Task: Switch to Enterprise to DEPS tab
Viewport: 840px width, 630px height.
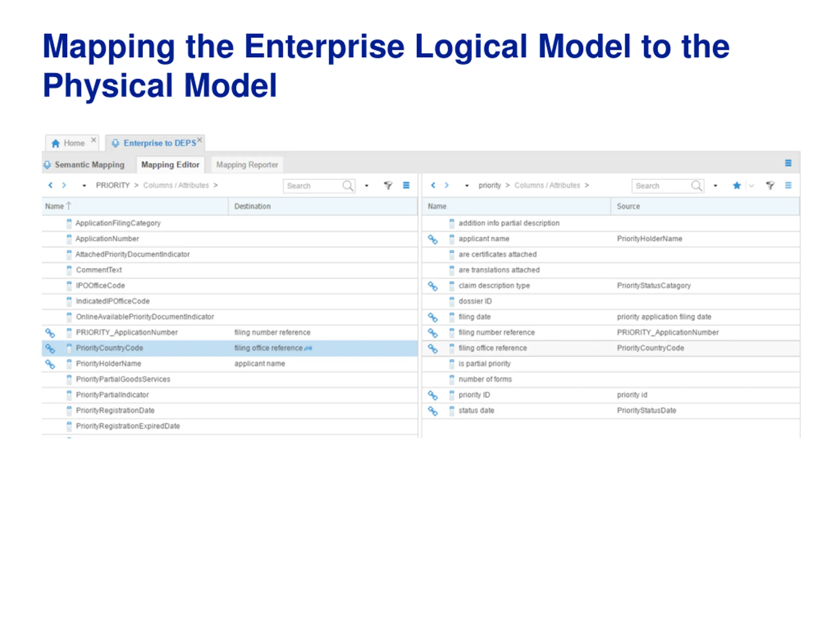Action: [155, 143]
